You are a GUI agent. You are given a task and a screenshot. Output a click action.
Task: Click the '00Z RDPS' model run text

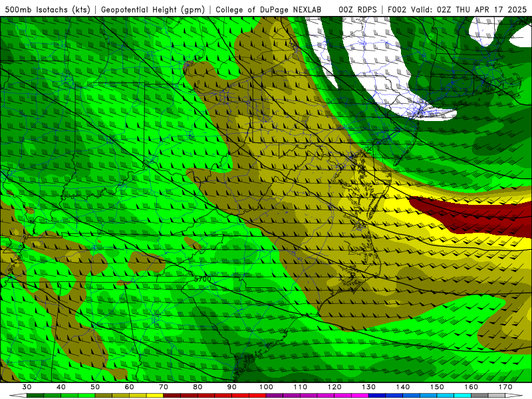point(358,9)
